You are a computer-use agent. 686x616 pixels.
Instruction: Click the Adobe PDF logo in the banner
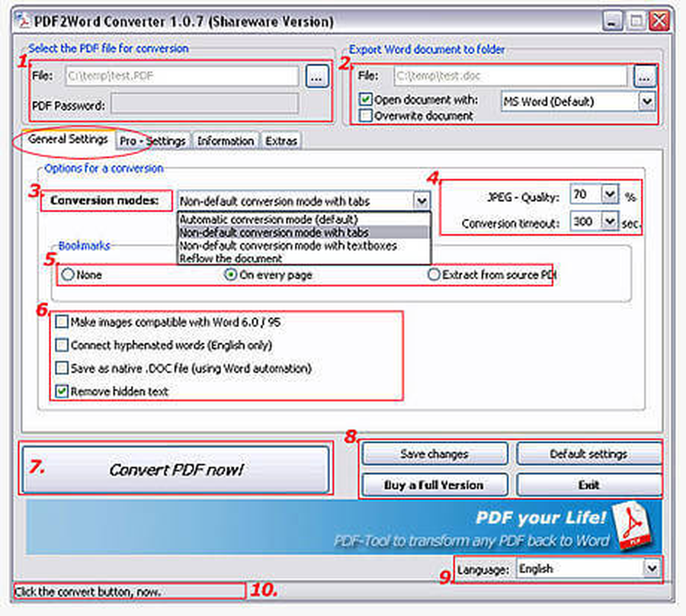pos(633,526)
